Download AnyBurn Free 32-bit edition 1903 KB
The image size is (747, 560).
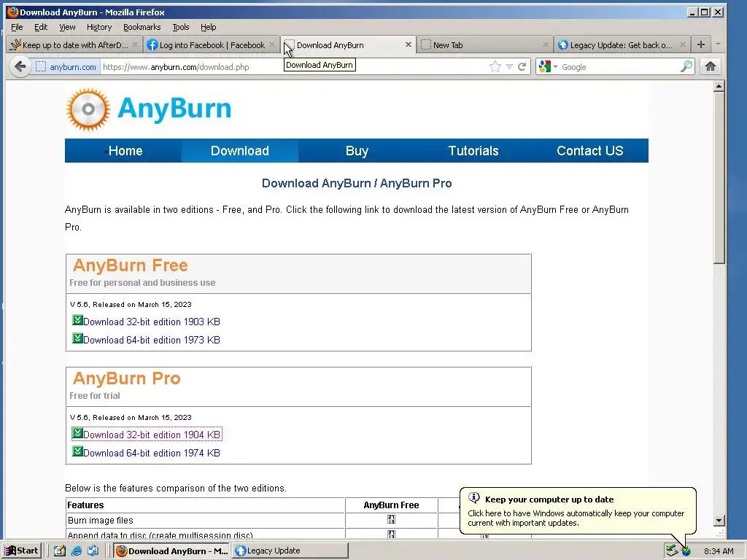coord(152,322)
